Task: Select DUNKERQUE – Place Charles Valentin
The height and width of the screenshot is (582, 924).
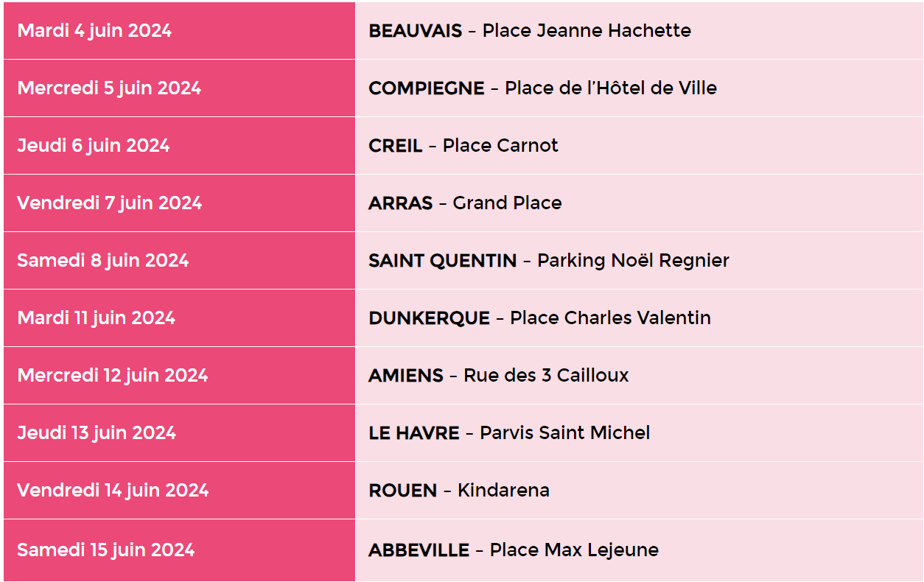Action: tap(539, 318)
